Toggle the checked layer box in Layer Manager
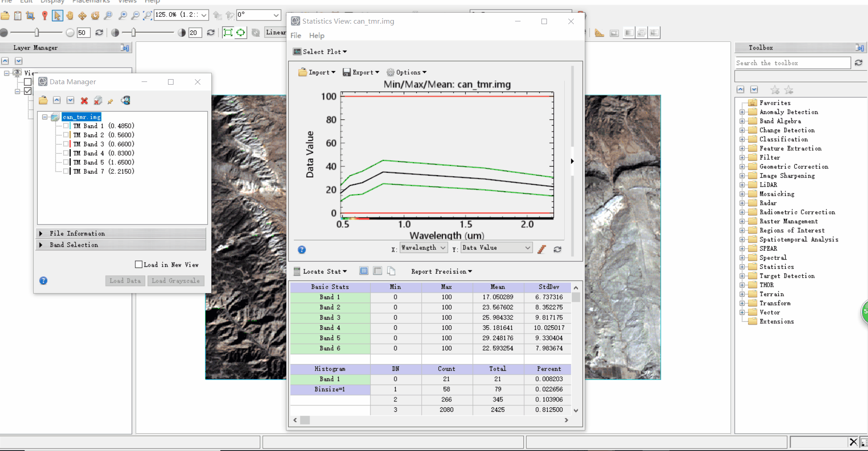Image resolution: width=868 pixels, height=451 pixels. point(28,91)
